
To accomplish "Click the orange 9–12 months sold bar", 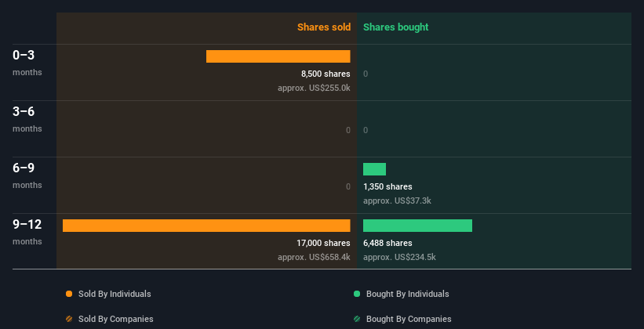I will 206,226.
